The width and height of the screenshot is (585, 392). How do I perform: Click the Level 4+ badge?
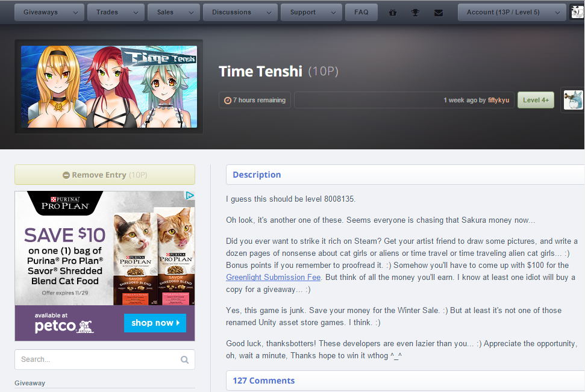pyautogui.click(x=536, y=100)
